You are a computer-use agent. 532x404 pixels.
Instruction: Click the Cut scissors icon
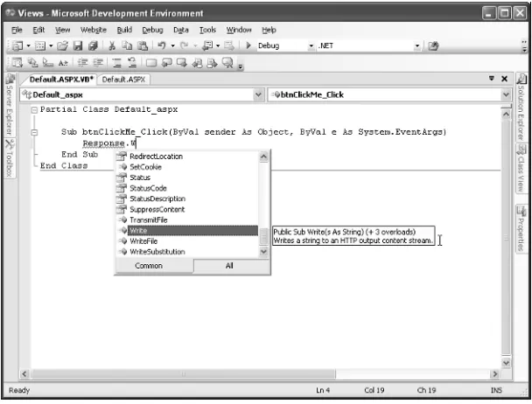coord(112,45)
